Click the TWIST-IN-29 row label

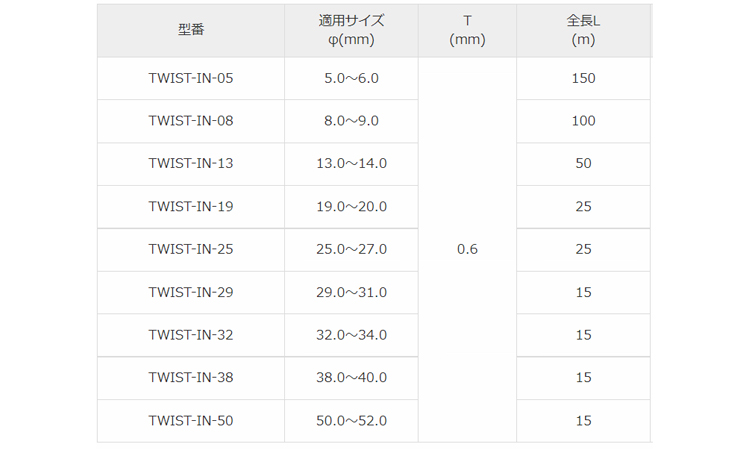pyautogui.click(x=190, y=292)
